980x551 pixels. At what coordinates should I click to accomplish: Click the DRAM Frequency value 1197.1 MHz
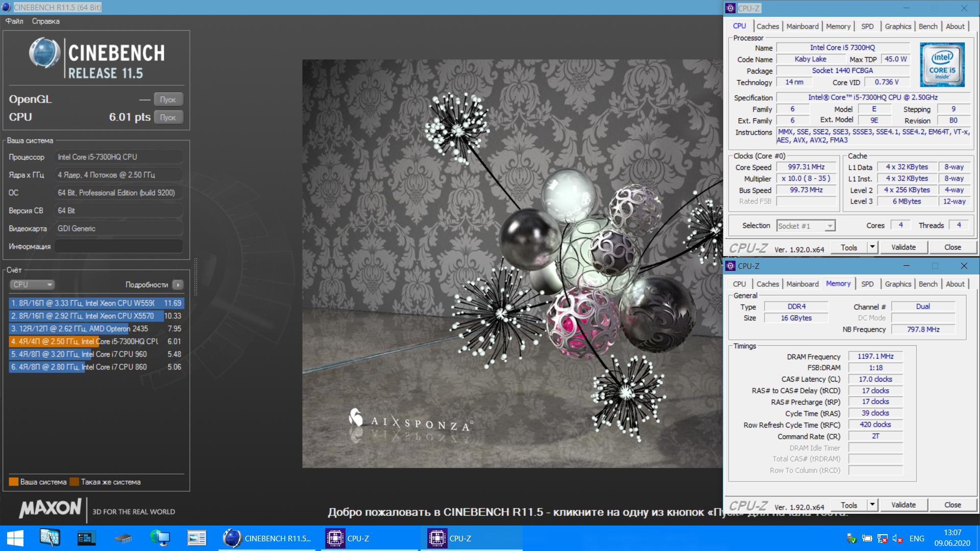tap(875, 356)
